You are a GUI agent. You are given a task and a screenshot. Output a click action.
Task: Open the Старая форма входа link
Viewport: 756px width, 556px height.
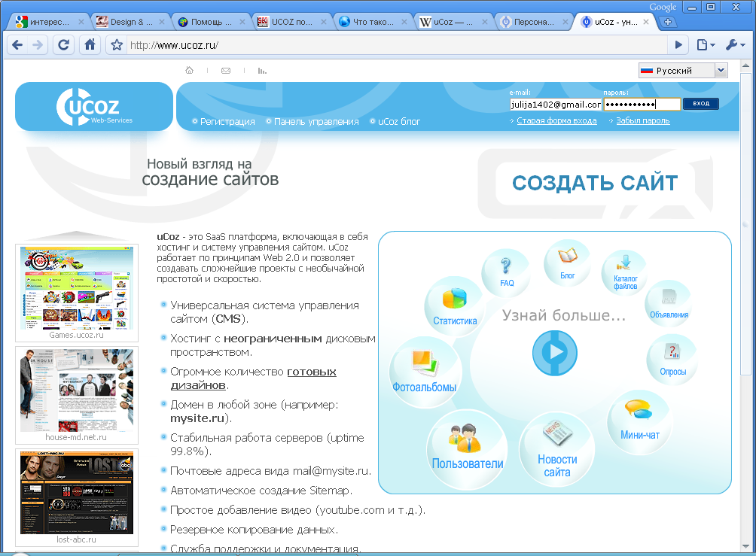556,120
